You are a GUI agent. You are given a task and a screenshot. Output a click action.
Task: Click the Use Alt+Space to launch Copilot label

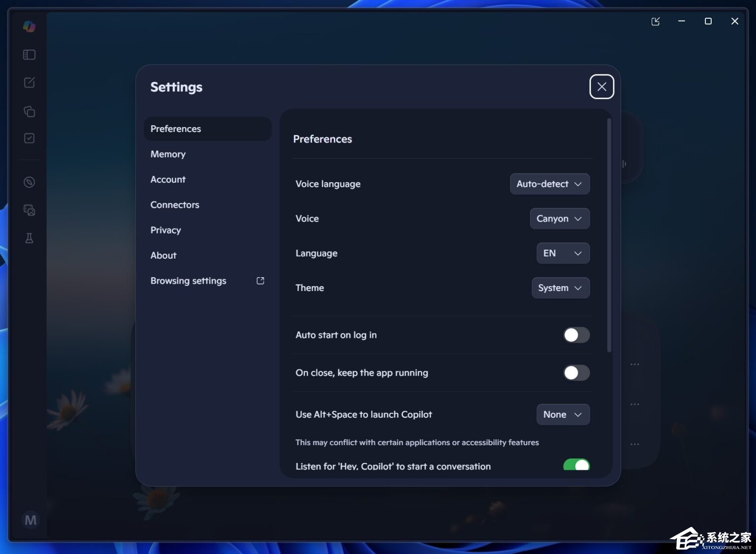point(364,415)
